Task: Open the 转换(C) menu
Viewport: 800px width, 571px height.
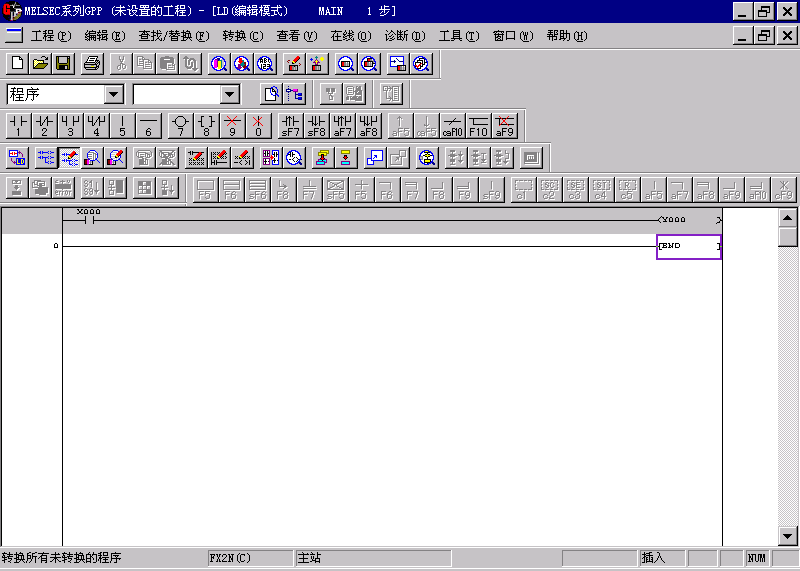Action: click(x=242, y=36)
